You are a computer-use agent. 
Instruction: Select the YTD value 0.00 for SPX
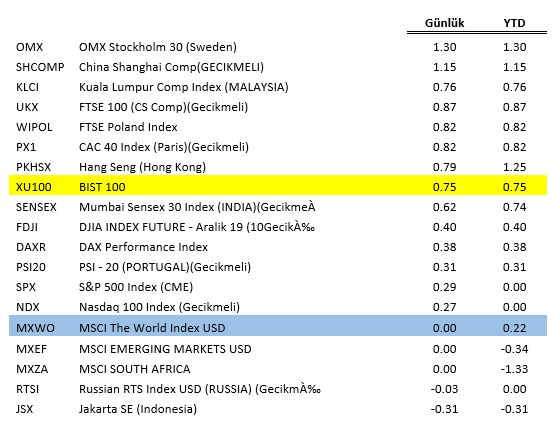point(514,287)
